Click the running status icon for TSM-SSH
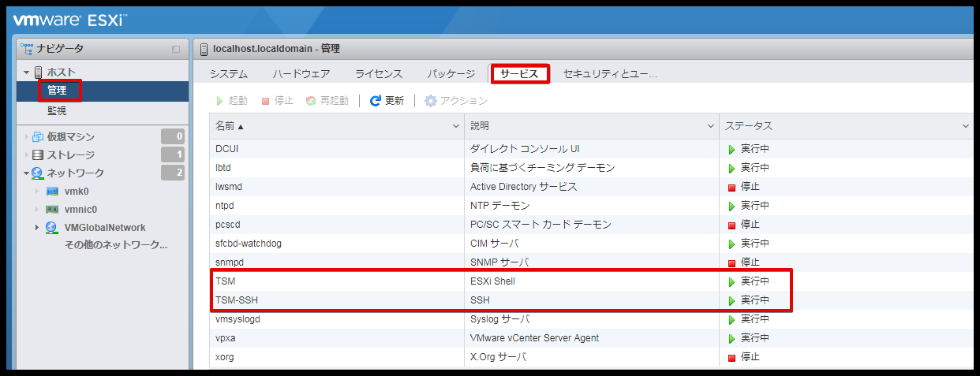 (731, 300)
